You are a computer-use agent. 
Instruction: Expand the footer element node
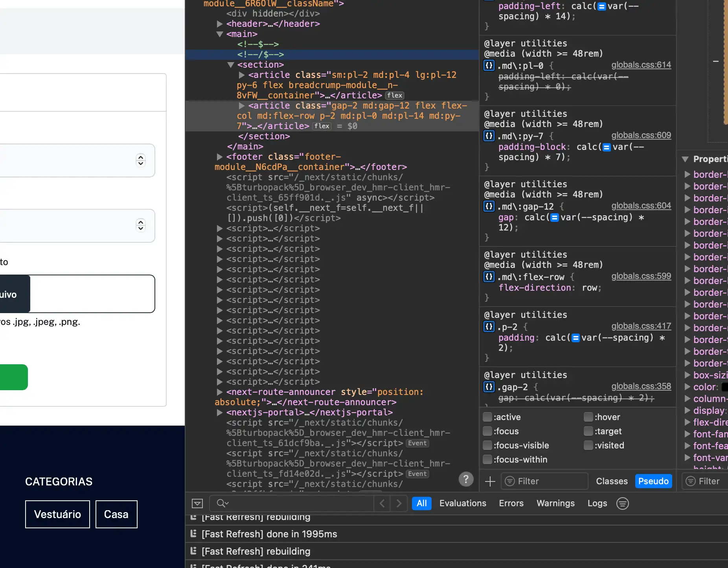point(220,157)
